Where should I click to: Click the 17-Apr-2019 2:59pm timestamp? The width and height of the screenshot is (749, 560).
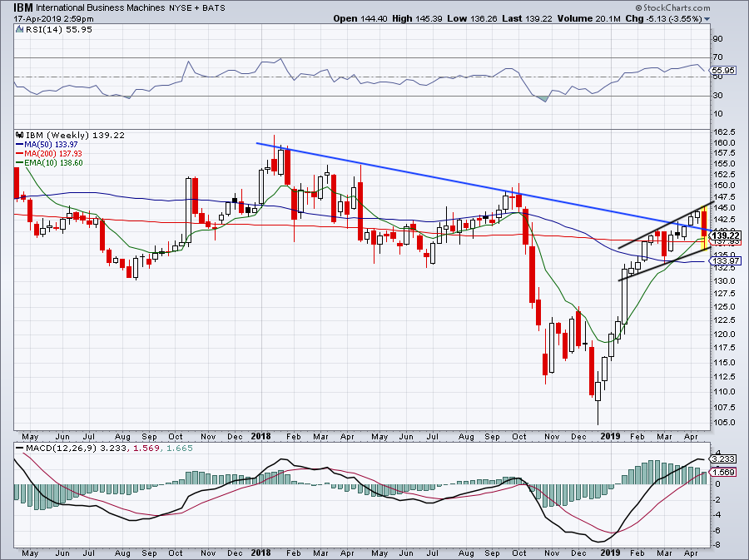(x=53, y=19)
